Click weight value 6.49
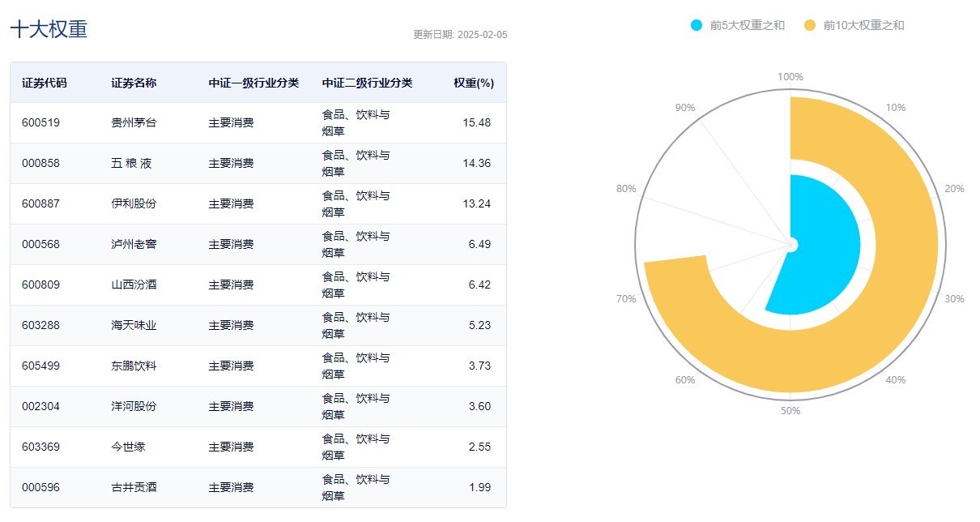This screenshot has width=980, height=522. [x=479, y=244]
